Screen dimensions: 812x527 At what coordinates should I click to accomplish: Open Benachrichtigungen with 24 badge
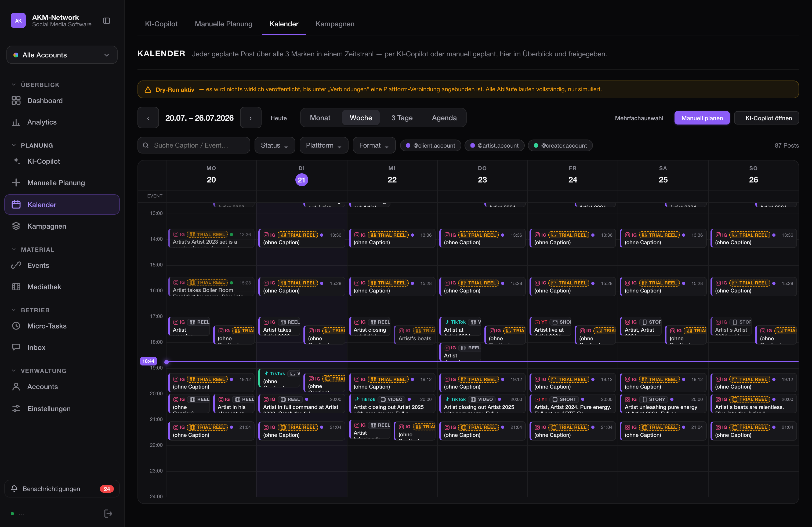click(x=62, y=489)
